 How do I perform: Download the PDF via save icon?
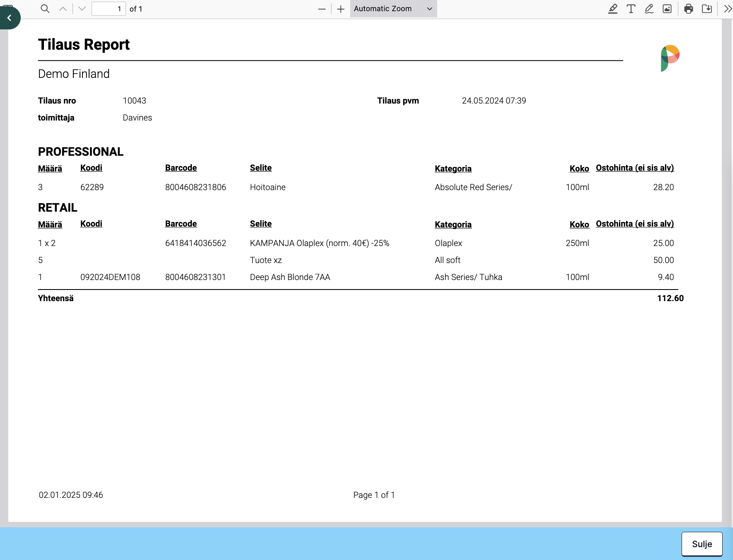point(707,9)
